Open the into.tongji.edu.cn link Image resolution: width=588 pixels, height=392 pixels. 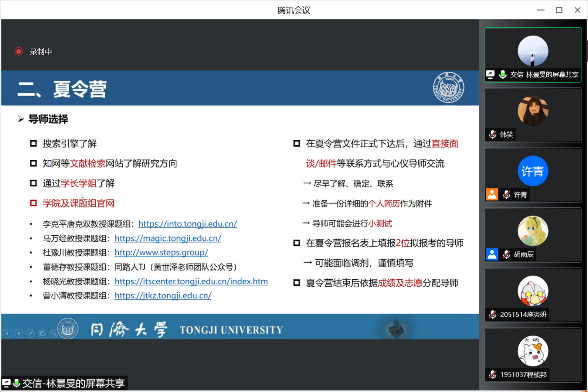[x=187, y=224]
